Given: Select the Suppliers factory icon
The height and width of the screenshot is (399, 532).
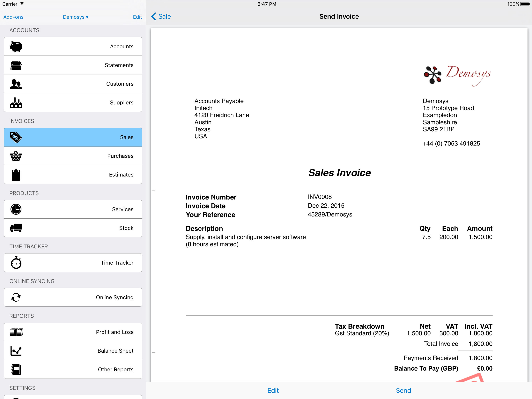Looking at the screenshot, I should pyautogui.click(x=16, y=103).
